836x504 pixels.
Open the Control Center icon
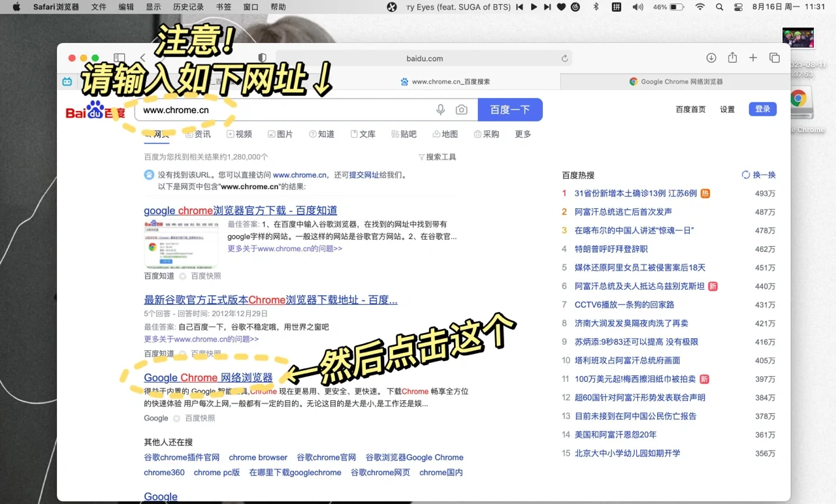(x=739, y=7)
